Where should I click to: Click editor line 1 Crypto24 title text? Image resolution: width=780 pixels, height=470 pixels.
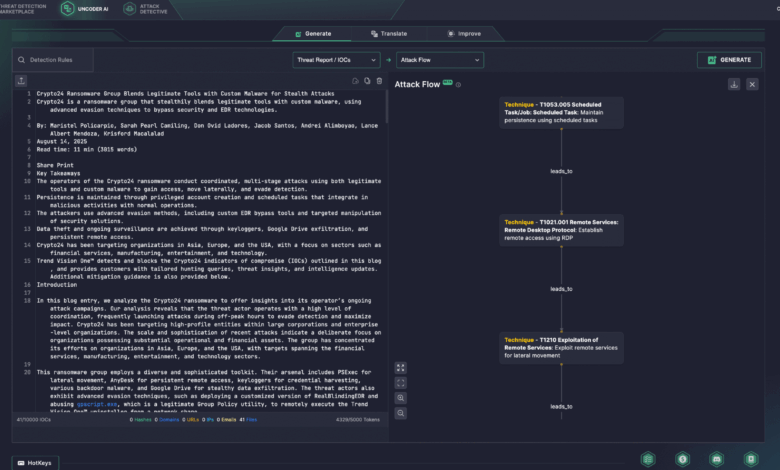(x=186, y=94)
